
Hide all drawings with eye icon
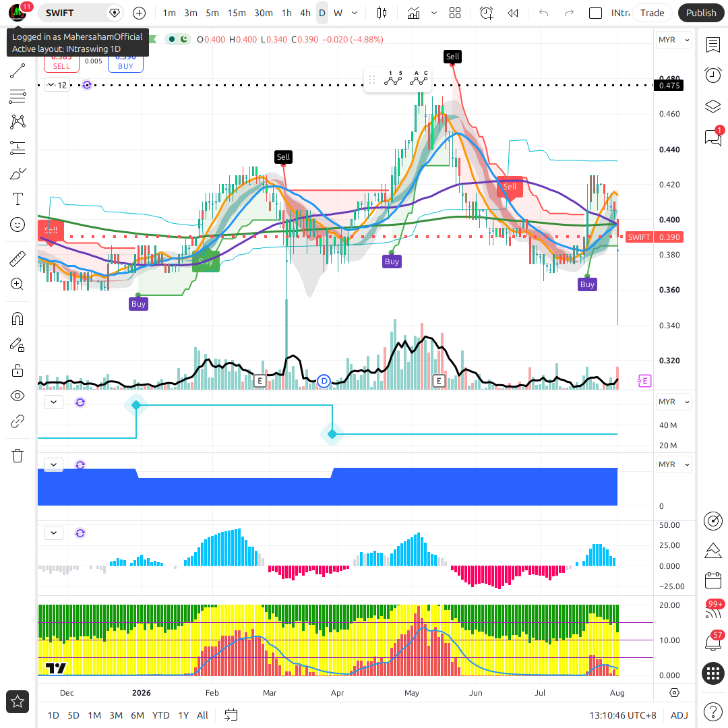[18, 396]
